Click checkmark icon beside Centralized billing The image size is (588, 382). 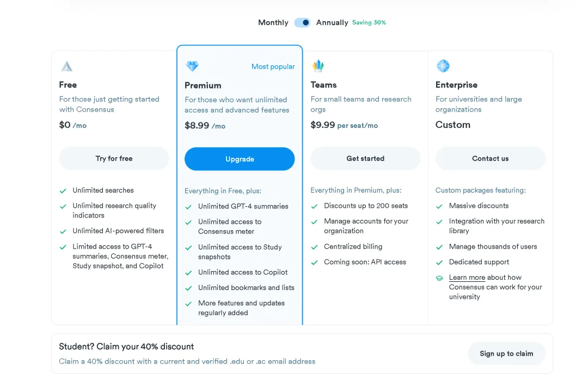click(x=314, y=247)
